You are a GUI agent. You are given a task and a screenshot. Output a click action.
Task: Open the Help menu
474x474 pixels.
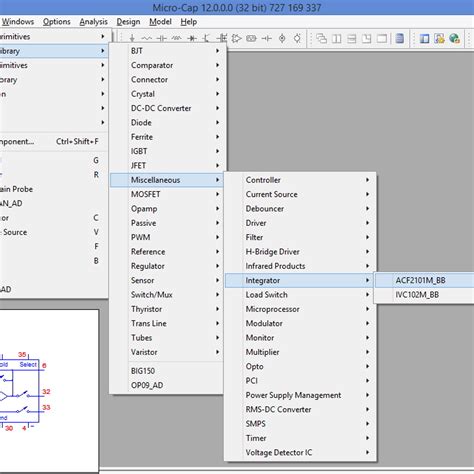click(x=189, y=22)
